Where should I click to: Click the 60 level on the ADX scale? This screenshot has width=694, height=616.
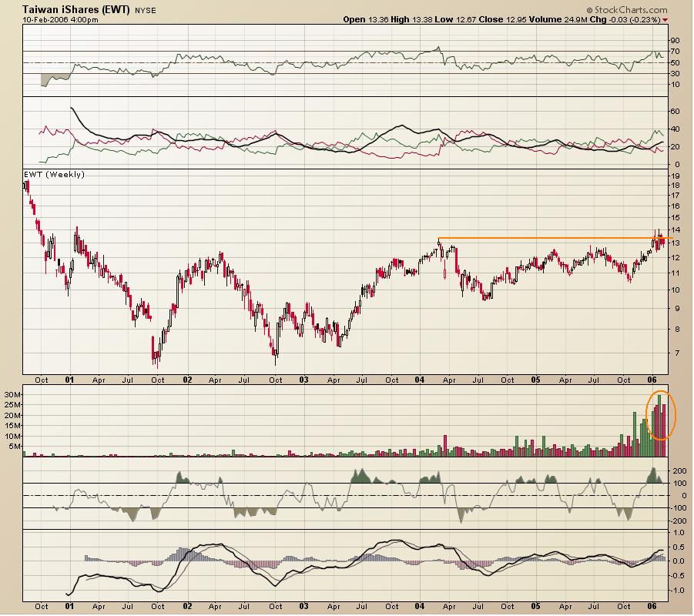coord(675,112)
